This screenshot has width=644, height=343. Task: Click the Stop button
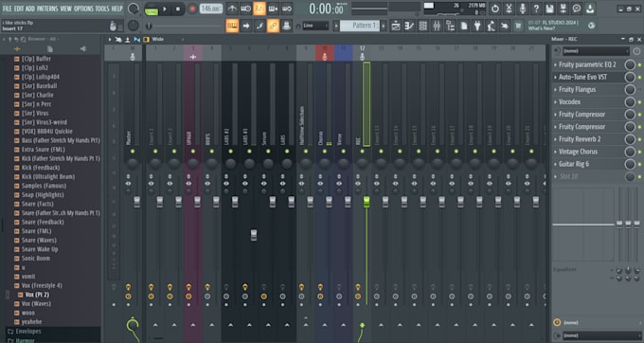click(x=178, y=9)
